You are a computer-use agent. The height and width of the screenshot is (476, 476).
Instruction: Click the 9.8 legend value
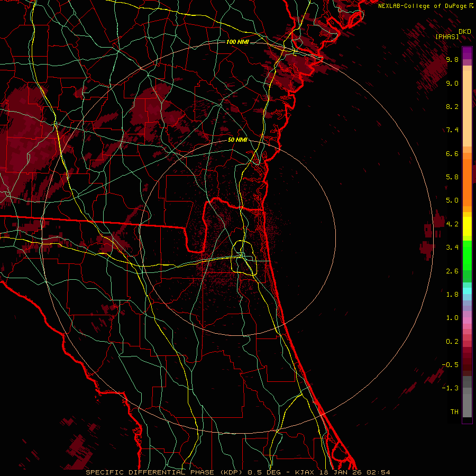point(452,60)
